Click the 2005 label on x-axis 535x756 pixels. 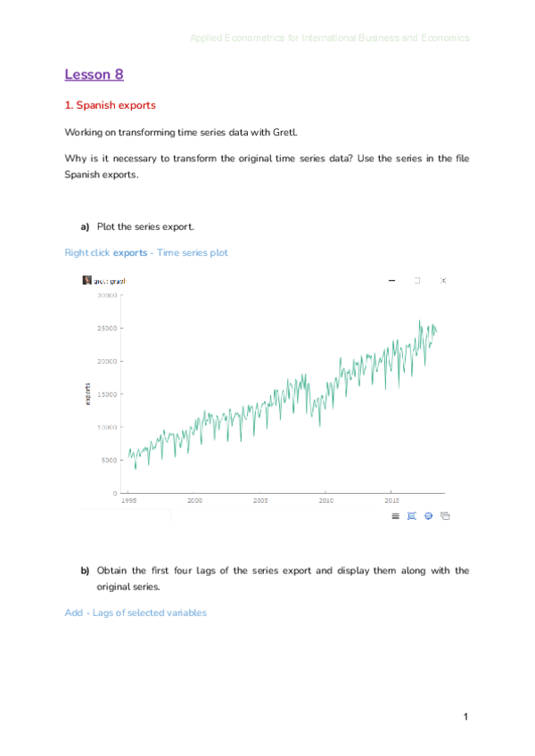[x=260, y=501]
